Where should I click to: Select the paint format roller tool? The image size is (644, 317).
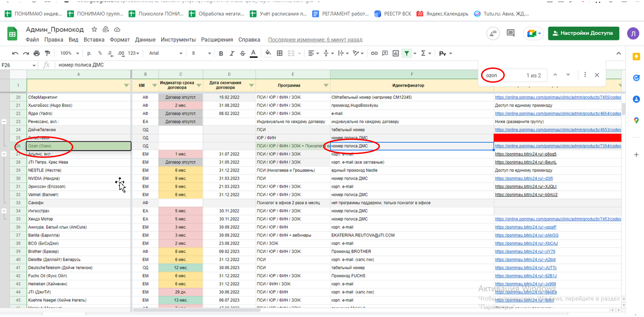coord(48,53)
